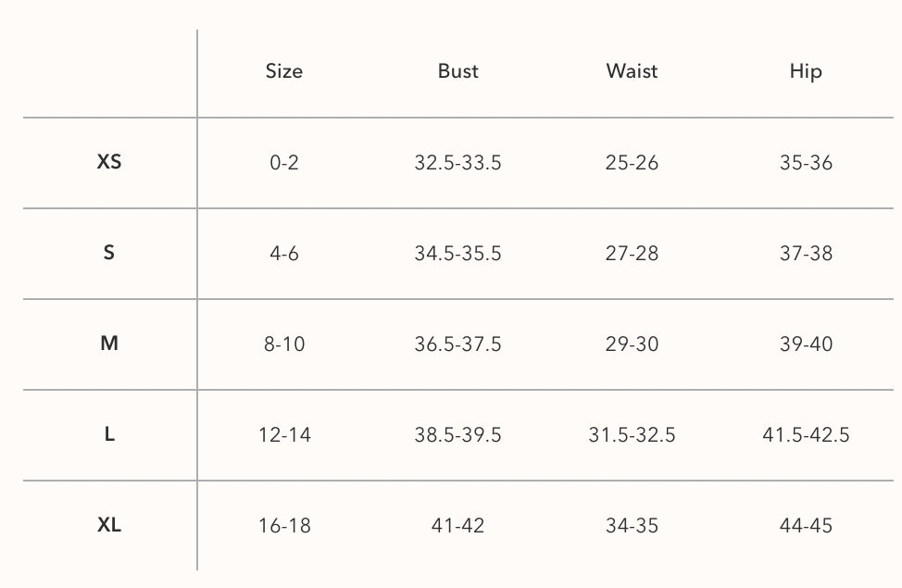Image resolution: width=902 pixels, height=588 pixels.
Task: Select the L row label
Action: pos(109,433)
